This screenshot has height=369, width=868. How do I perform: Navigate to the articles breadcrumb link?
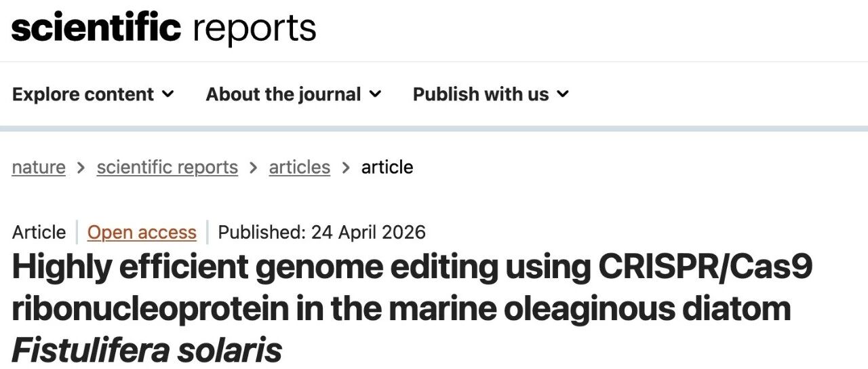point(300,167)
